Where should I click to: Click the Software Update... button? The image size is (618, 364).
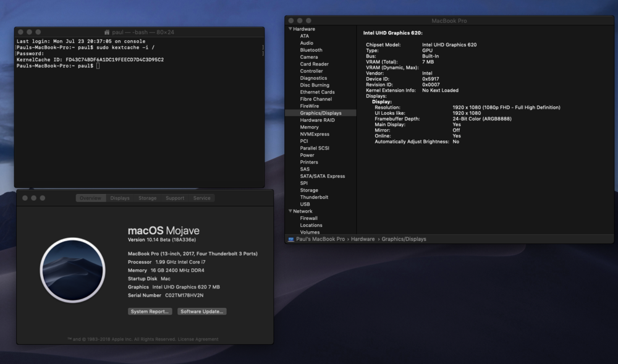click(202, 311)
